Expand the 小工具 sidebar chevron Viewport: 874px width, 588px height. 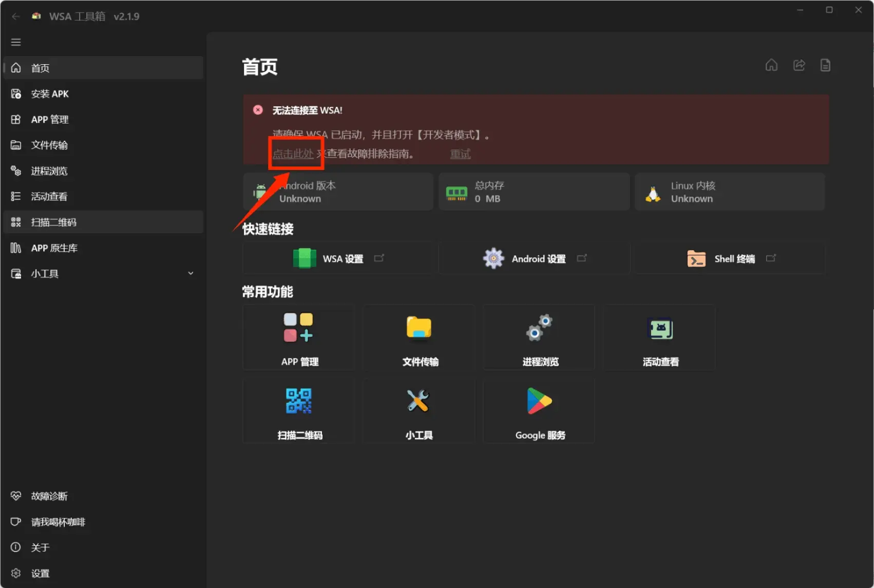click(191, 273)
